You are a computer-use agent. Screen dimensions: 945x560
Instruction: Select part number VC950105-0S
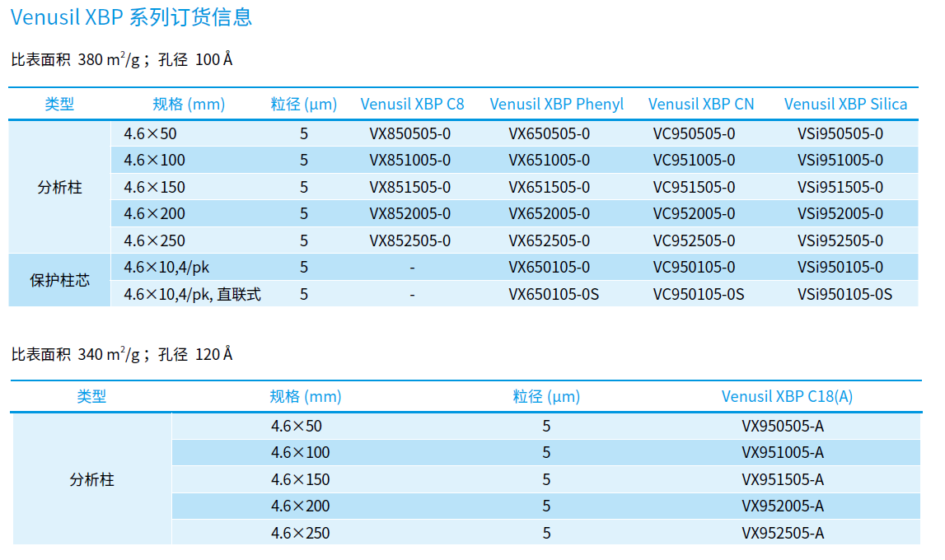tap(699, 295)
